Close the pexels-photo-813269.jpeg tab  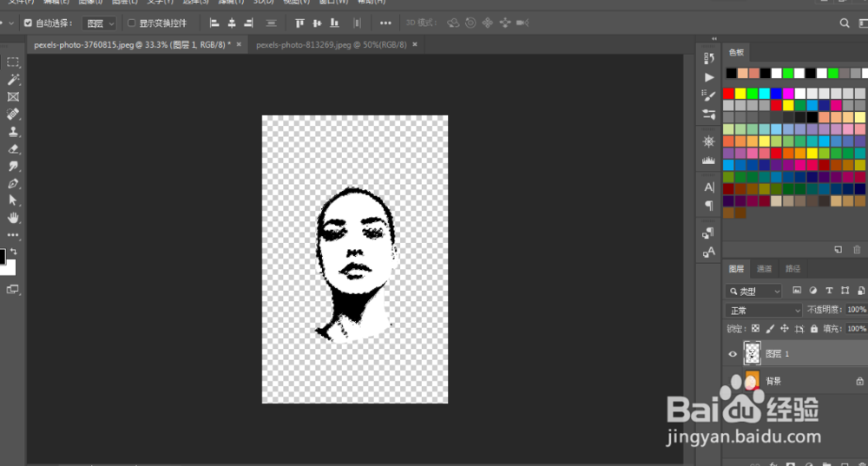(x=415, y=44)
